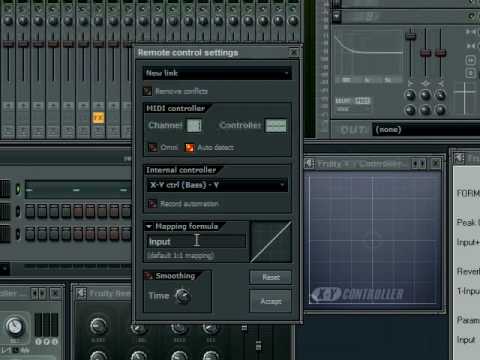
Task: Click the large knob in bottom-left plugin window
Action: (x=15, y=326)
